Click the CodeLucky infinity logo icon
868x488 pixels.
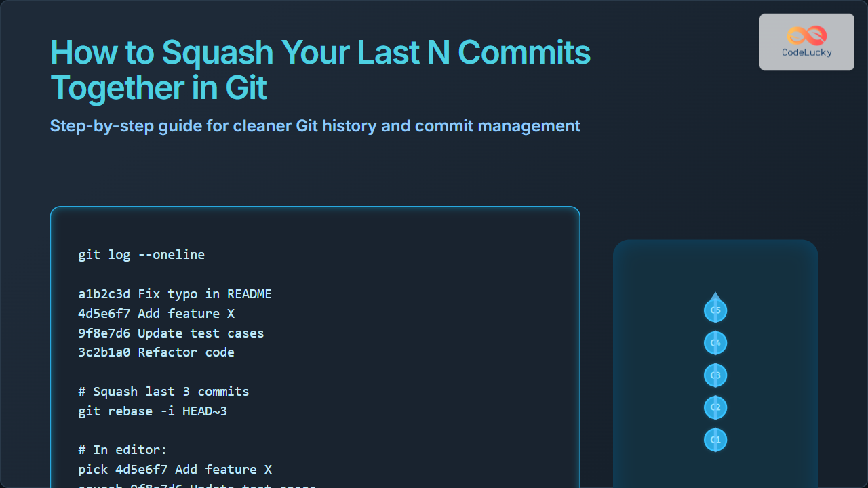(806, 35)
